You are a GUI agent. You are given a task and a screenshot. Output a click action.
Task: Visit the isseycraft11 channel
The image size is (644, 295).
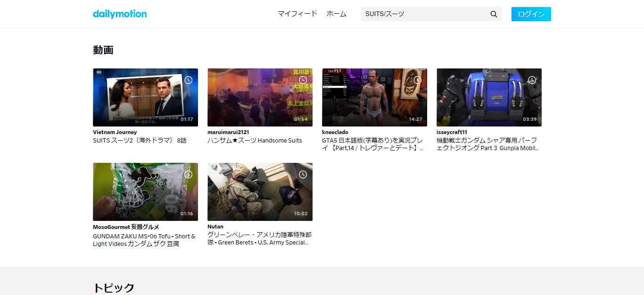coord(452,132)
